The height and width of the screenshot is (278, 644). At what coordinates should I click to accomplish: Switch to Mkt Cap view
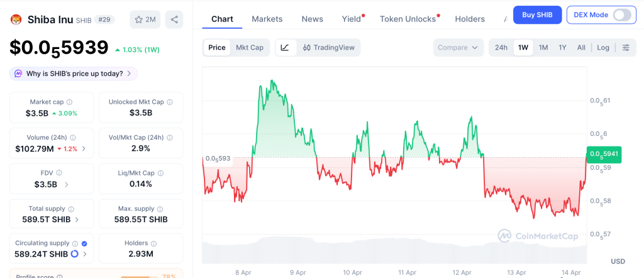(x=250, y=48)
